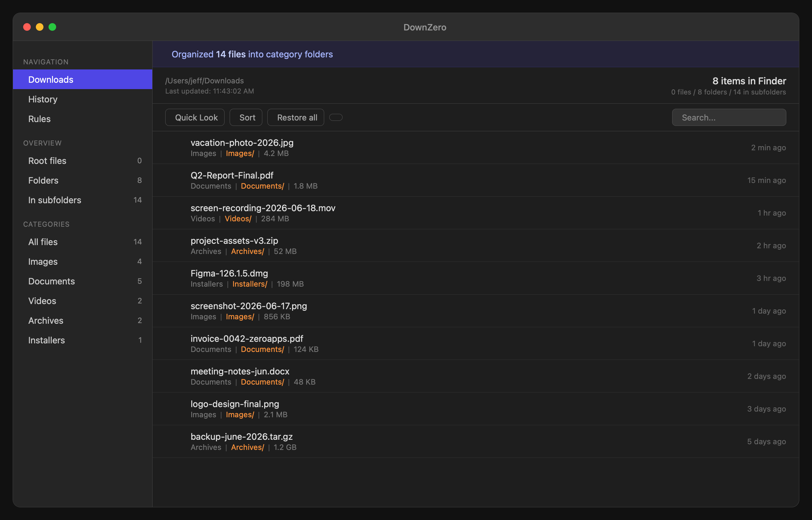Screen dimensions: 812x520
Task: Select Root files in the Overview section
Action: (x=82, y=160)
